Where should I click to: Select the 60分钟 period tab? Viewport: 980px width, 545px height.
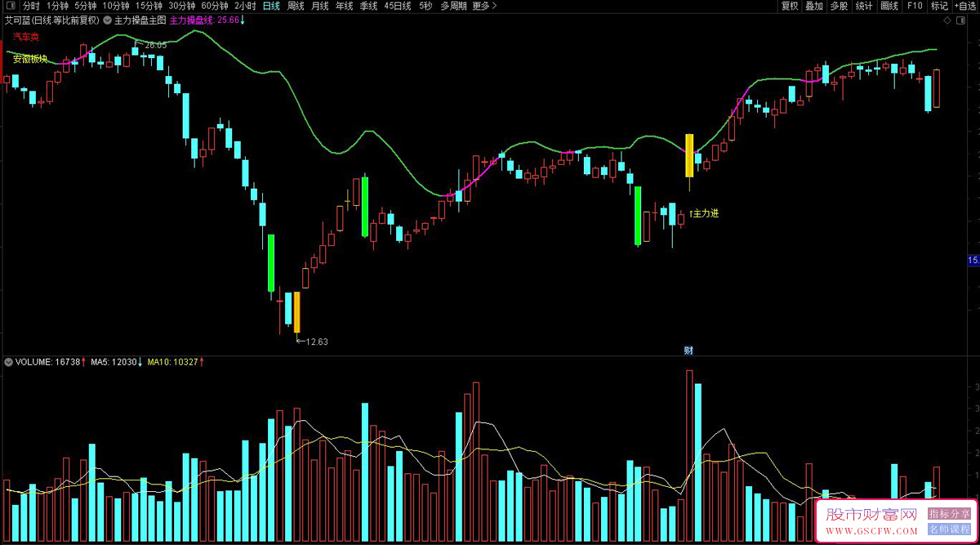(215, 6)
